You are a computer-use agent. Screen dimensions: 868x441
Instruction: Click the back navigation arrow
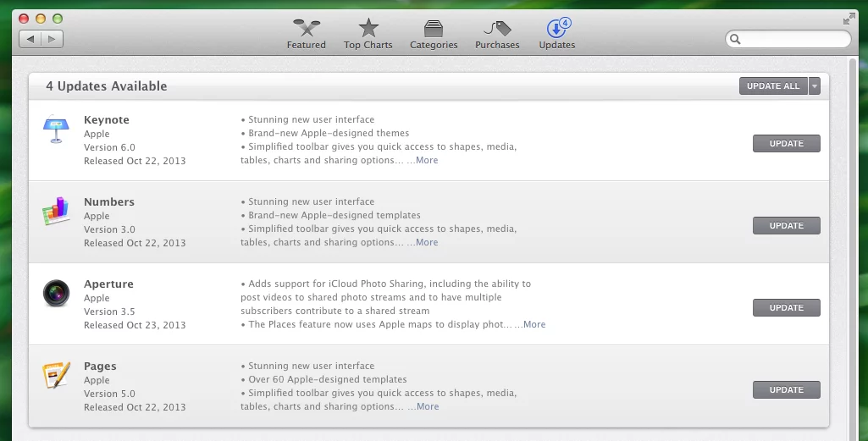click(30, 39)
